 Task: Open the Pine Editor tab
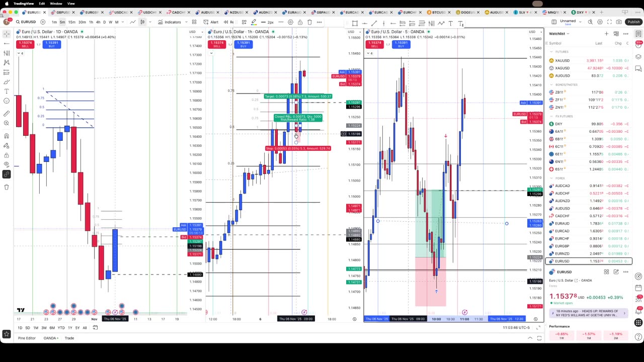[x=27, y=338]
